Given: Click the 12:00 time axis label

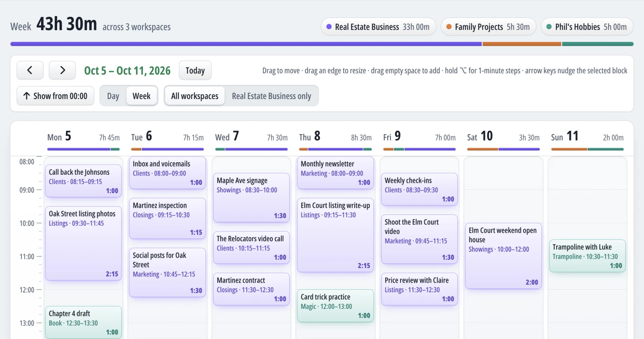Looking at the screenshot, I should 27,290.
